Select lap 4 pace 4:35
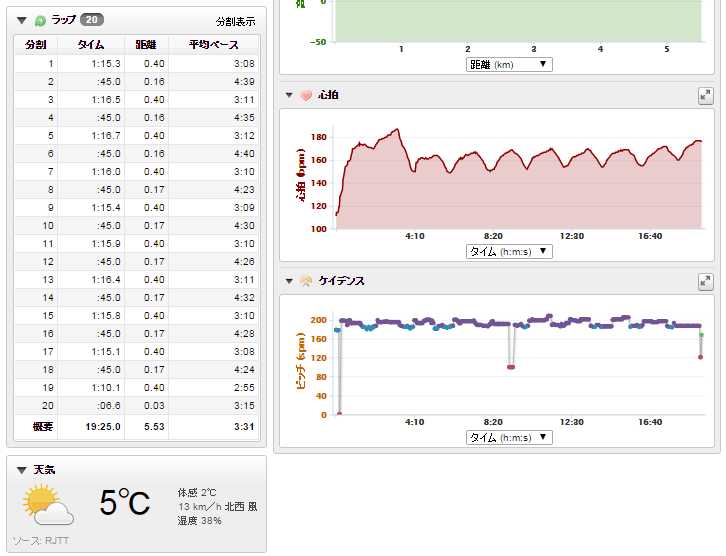The width and height of the screenshot is (726, 556). [x=244, y=118]
